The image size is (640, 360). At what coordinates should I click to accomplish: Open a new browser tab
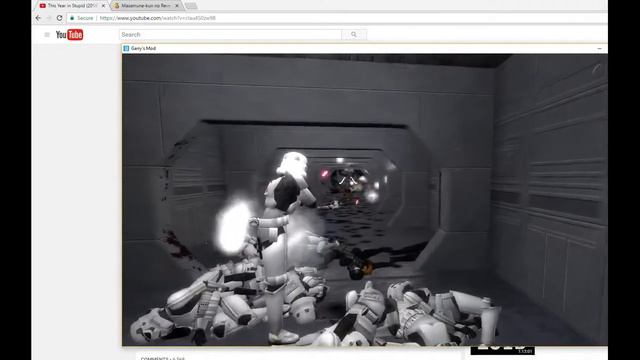click(x=191, y=6)
